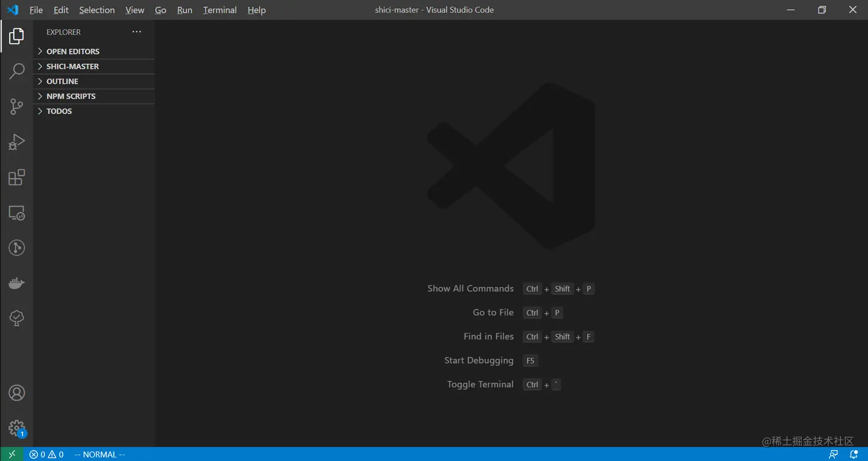Screen dimensions: 868x461
Task: Open the Docker extension panel
Action: (x=15, y=282)
